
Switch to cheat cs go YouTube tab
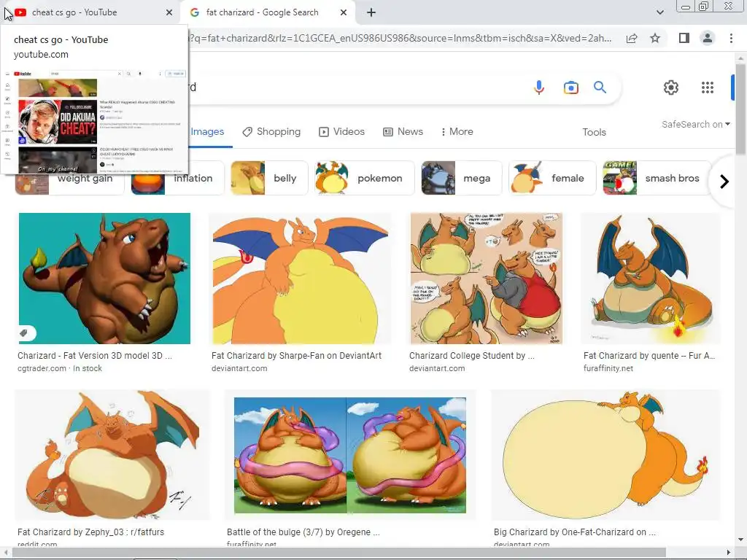point(90,13)
